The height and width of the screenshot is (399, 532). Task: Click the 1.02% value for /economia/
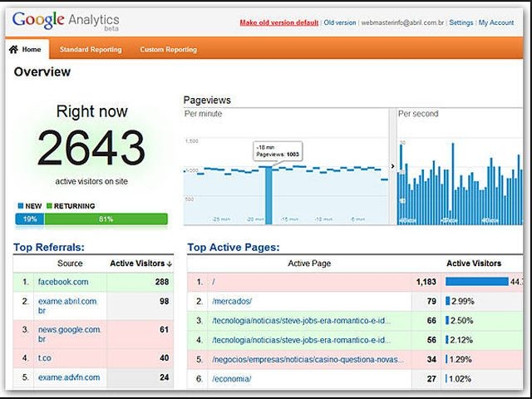pyautogui.click(x=460, y=379)
